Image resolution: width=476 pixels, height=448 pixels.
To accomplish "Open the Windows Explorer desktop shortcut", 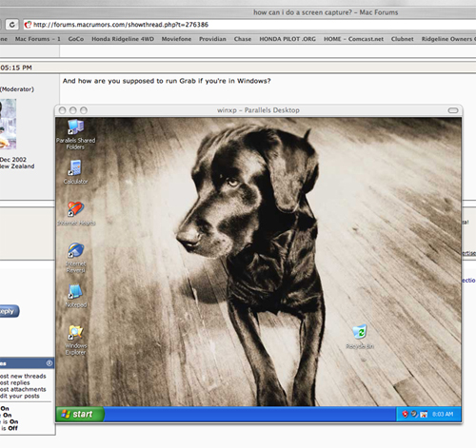I will coord(76,340).
